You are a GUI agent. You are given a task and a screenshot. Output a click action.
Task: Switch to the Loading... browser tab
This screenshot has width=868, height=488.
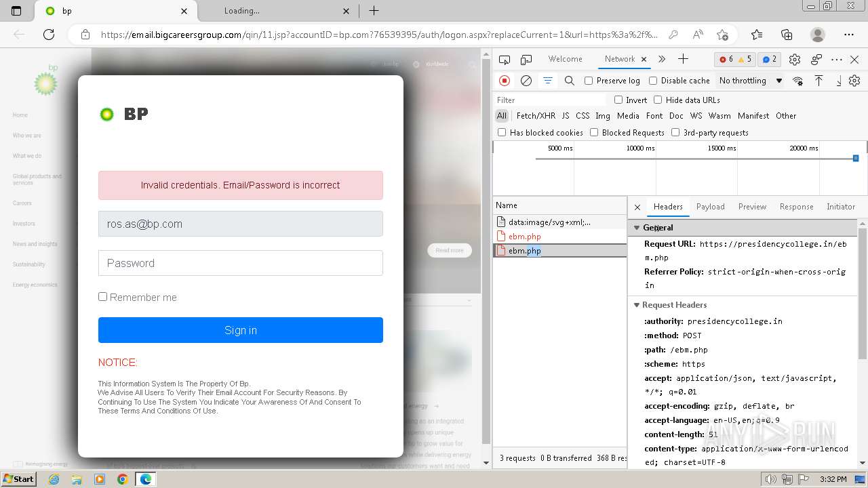pos(278,11)
